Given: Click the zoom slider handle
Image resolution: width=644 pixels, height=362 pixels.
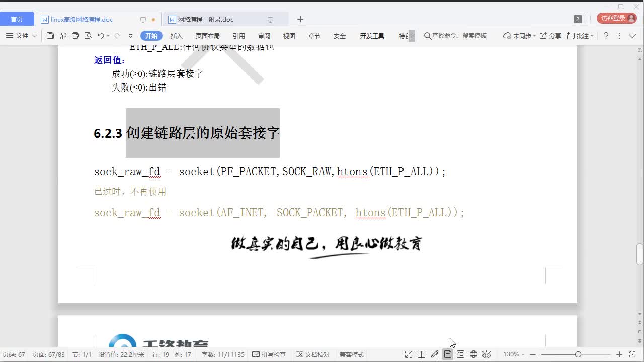Looking at the screenshot, I should coord(578,354).
